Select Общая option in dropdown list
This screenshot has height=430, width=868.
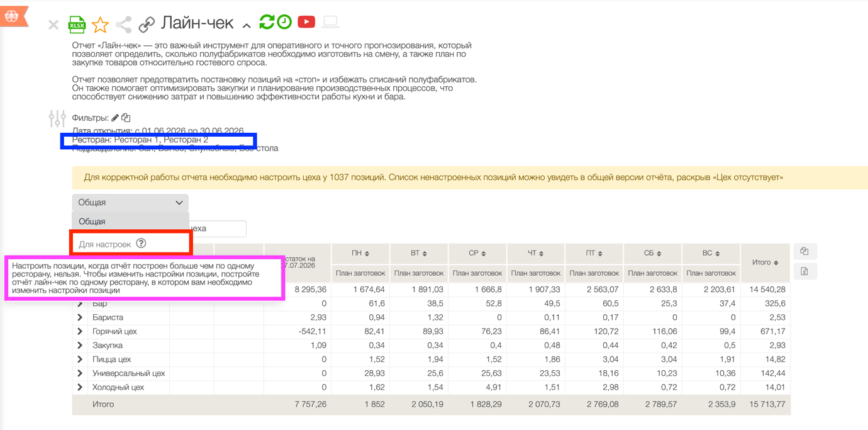(x=130, y=222)
